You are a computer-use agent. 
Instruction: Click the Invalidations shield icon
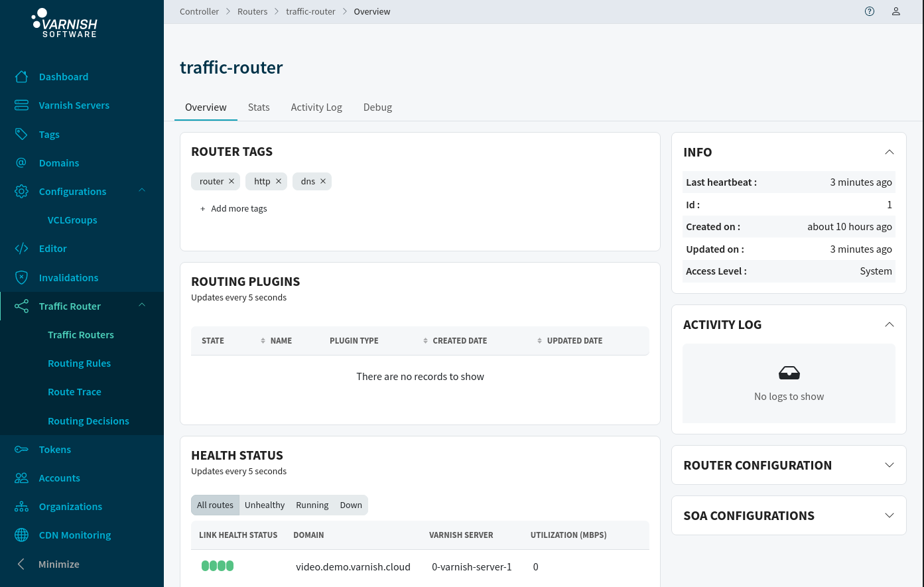(21, 277)
